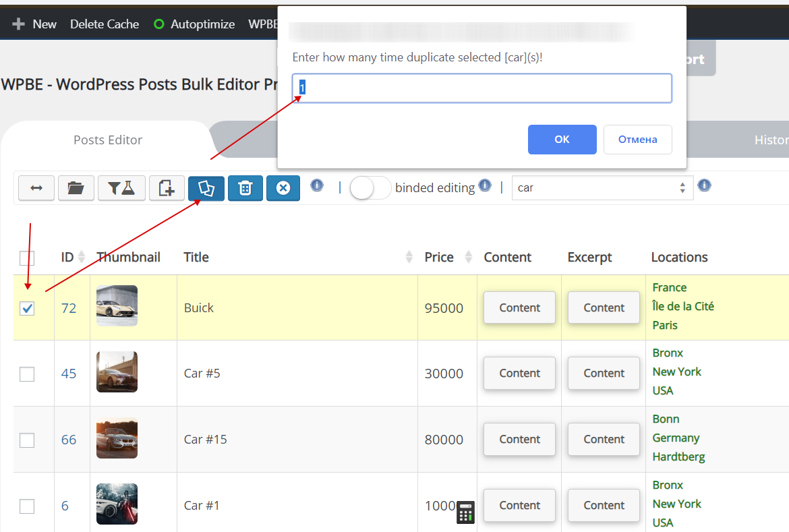Click New in the admin bar
This screenshot has width=789, height=532.
pos(35,24)
